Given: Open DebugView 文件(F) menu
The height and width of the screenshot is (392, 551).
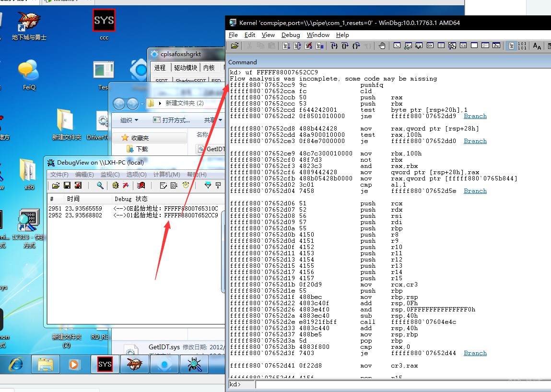Looking at the screenshot, I should coord(59,174).
